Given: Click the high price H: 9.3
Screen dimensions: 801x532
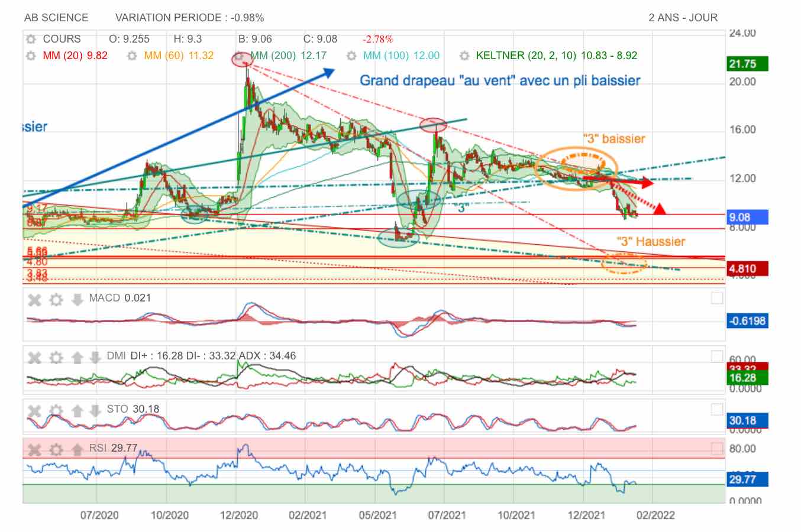Looking at the screenshot, I should point(188,39).
